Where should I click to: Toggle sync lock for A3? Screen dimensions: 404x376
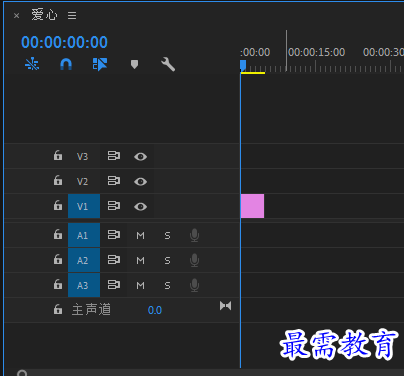[114, 285]
